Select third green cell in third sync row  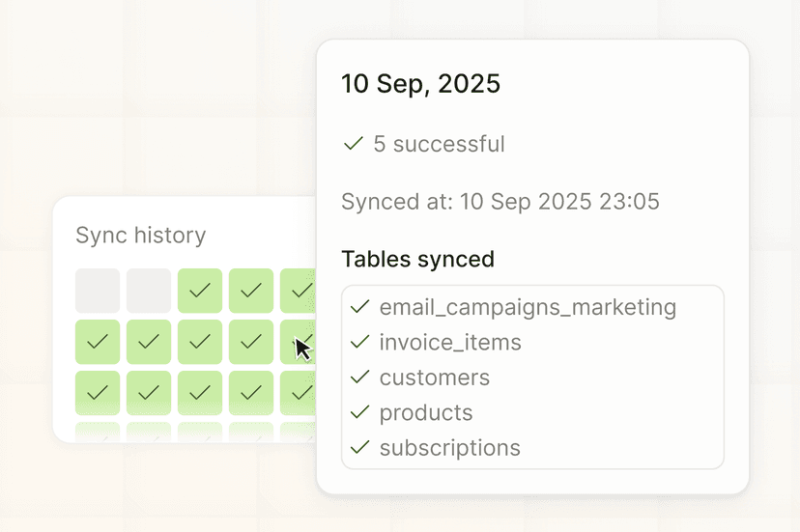[200, 393]
